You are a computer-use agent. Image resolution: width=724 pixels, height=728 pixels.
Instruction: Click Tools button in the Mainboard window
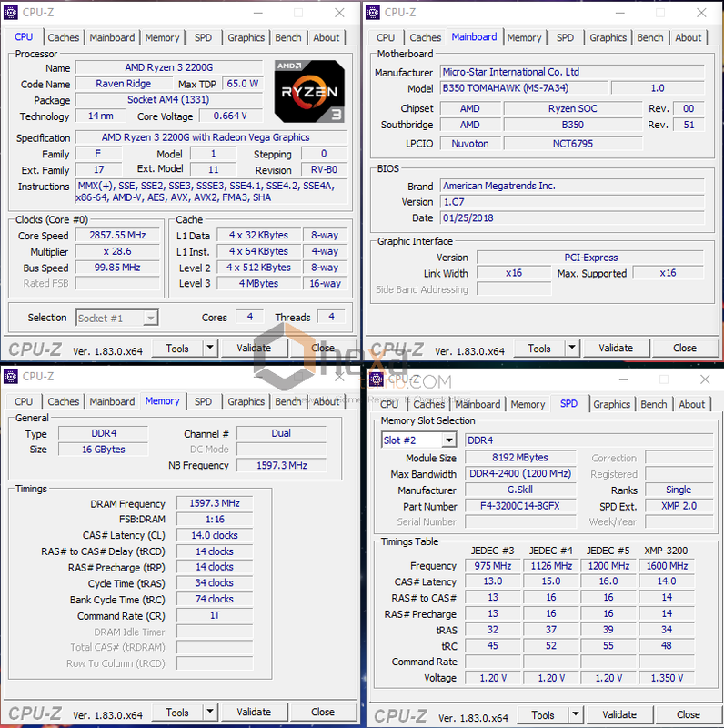tap(539, 349)
